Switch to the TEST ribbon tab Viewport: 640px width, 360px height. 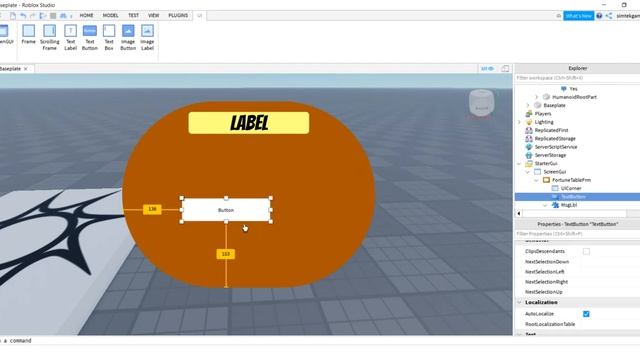pyautogui.click(x=133, y=16)
